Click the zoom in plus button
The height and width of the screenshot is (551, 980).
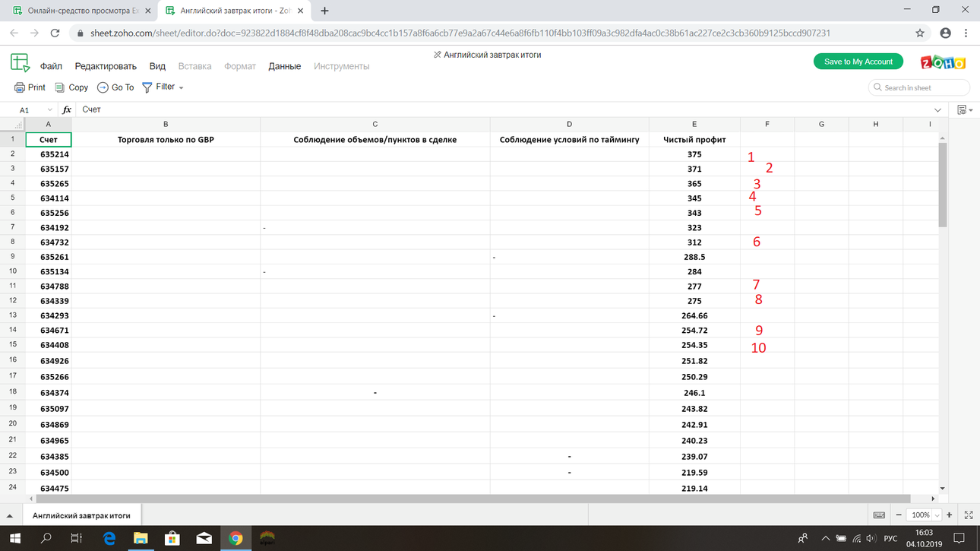click(949, 515)
